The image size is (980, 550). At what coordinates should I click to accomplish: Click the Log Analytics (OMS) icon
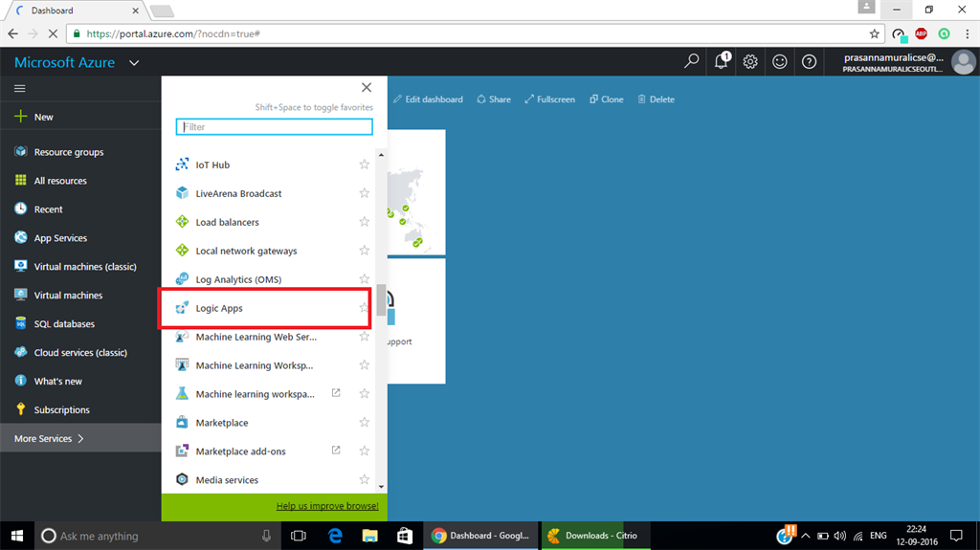[x=182, y=278]
